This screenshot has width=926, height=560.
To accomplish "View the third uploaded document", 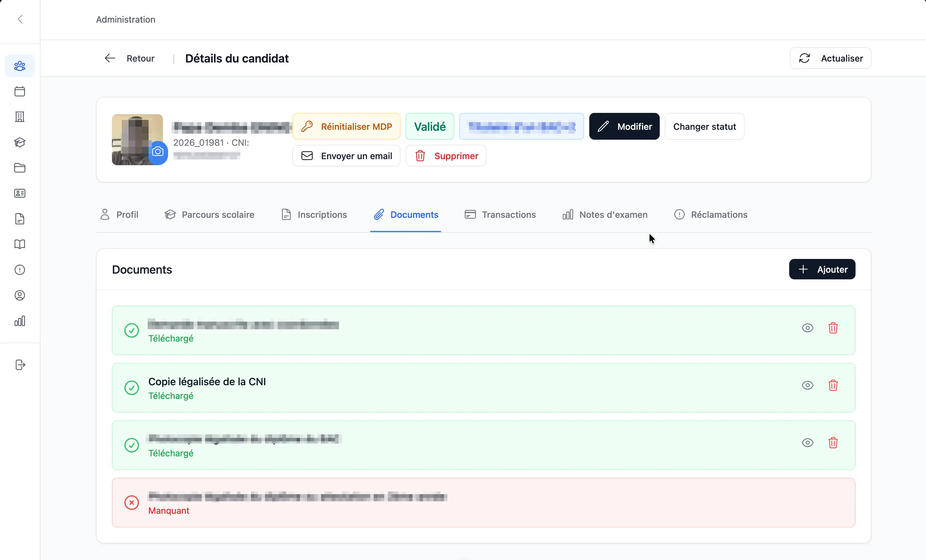I will tap(807, 443).
